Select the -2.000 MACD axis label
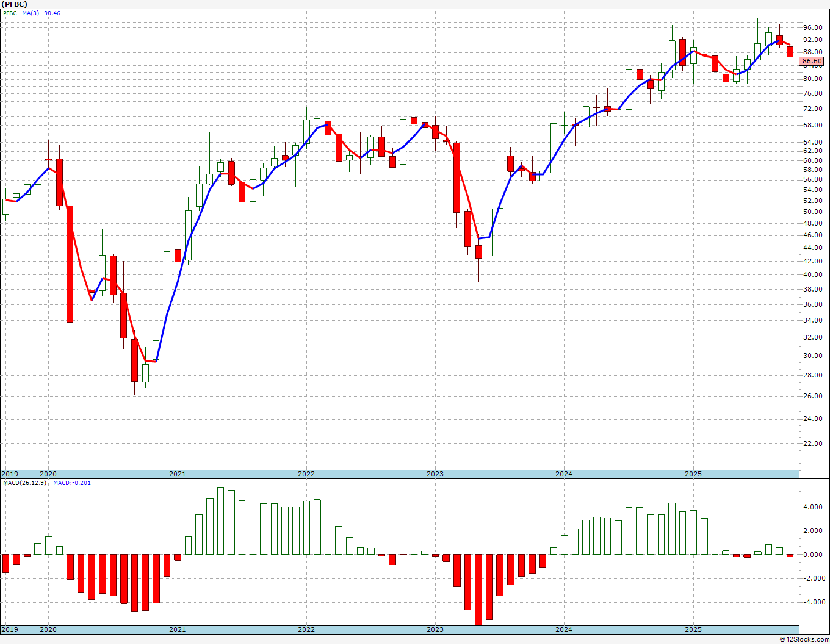Viewport: 830px width, 644px height. point(814,578)
